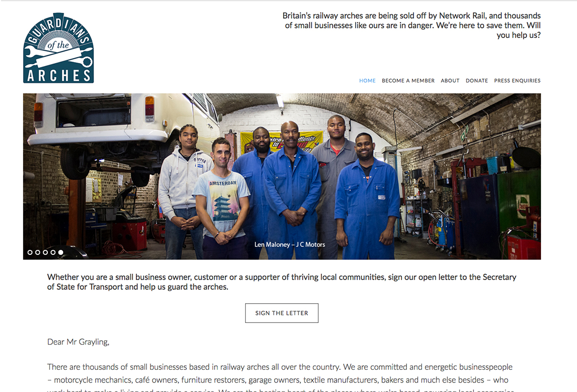This screenshot has width=577, height=392.
Task: Go to the HOME nav link
Action: [x=367, y=80]
